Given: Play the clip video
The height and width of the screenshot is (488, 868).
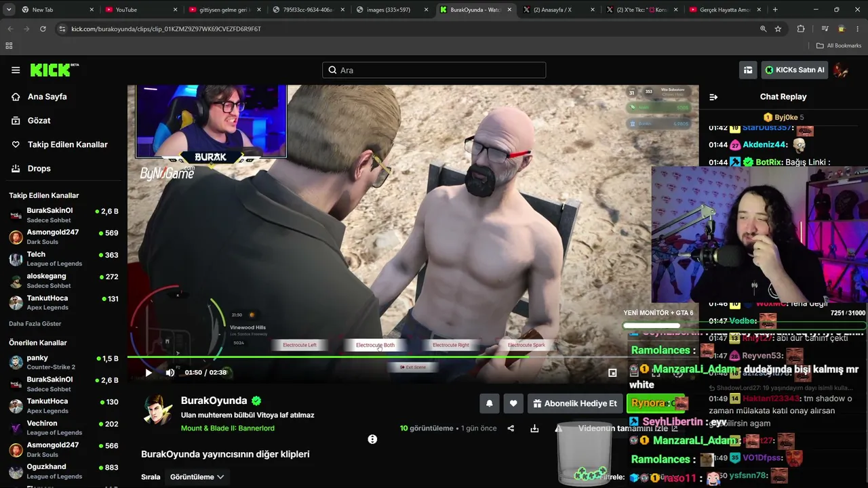Looking at the screenshot, I should tap(149, 372).
